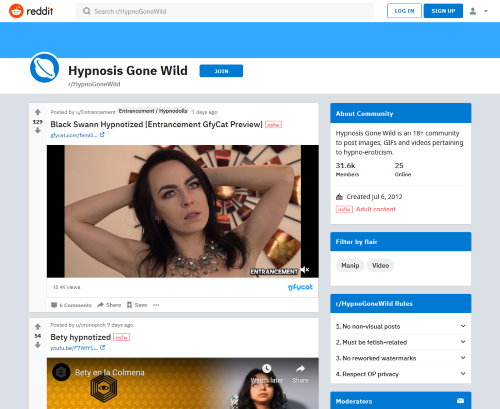Click the SIGN UP button

pyautogui.click(x=443, y=11)
